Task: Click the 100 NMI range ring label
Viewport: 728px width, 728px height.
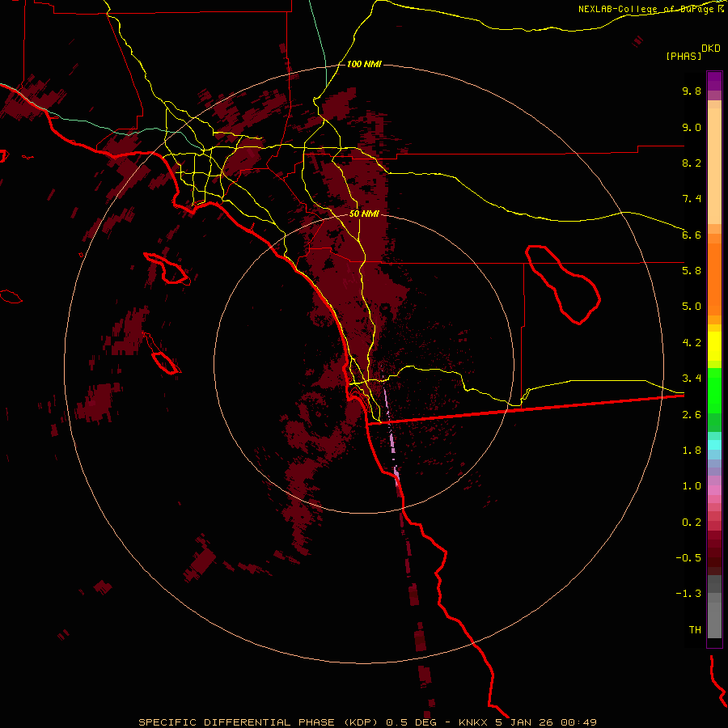Action: coord(364,64)
